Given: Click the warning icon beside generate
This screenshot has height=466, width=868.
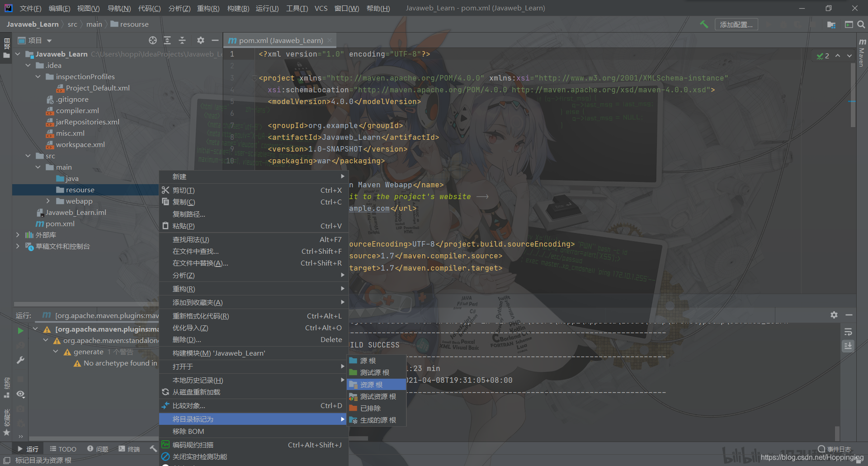Looking at the screenshot, I should pyautogui.click(x=67, y=352).
